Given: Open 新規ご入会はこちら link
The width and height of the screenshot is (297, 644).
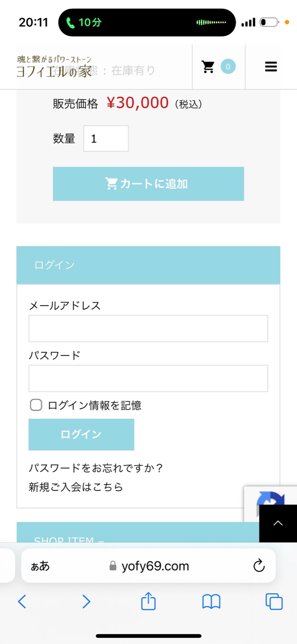Looking at the screenshot, I should [x=76, y=487].
